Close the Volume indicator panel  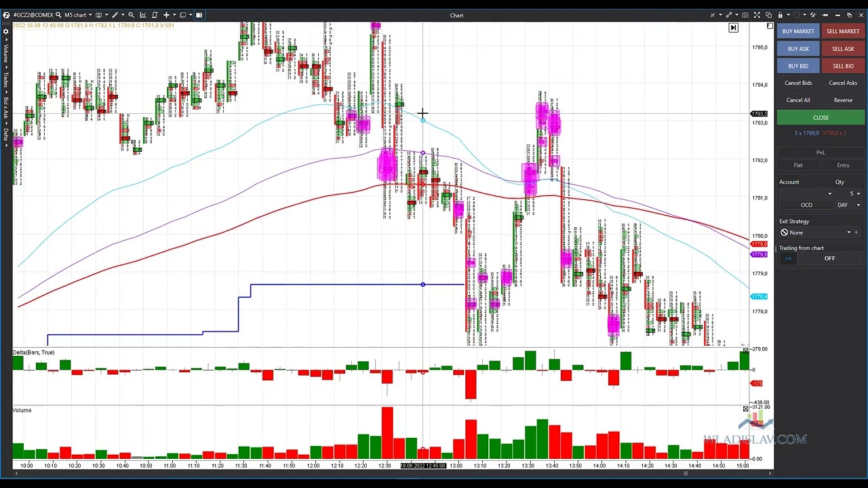(746, 409)
